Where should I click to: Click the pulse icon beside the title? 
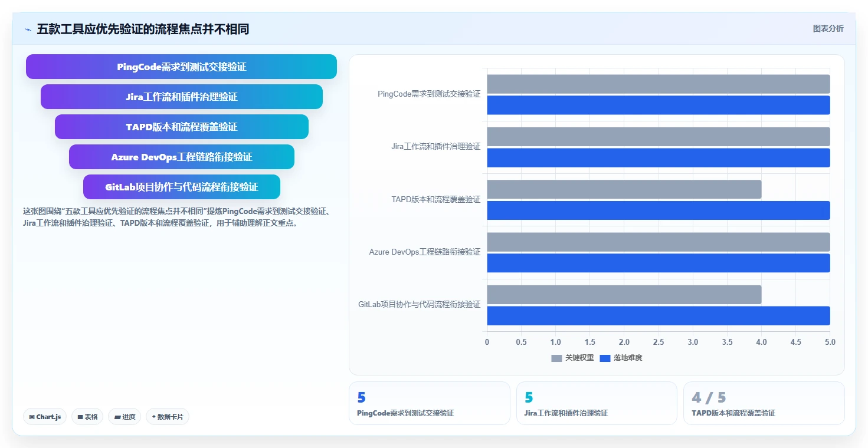[x=28, y=29]
